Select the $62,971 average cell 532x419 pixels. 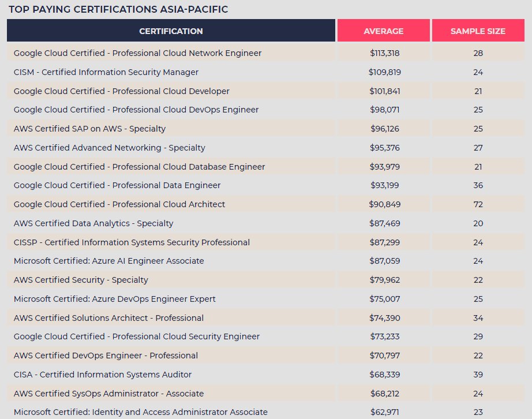pyautogui.click(x=385, y=412)
